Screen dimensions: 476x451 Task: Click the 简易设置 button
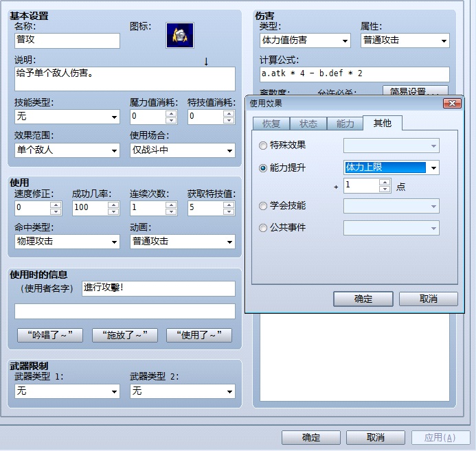click(416, 91)
